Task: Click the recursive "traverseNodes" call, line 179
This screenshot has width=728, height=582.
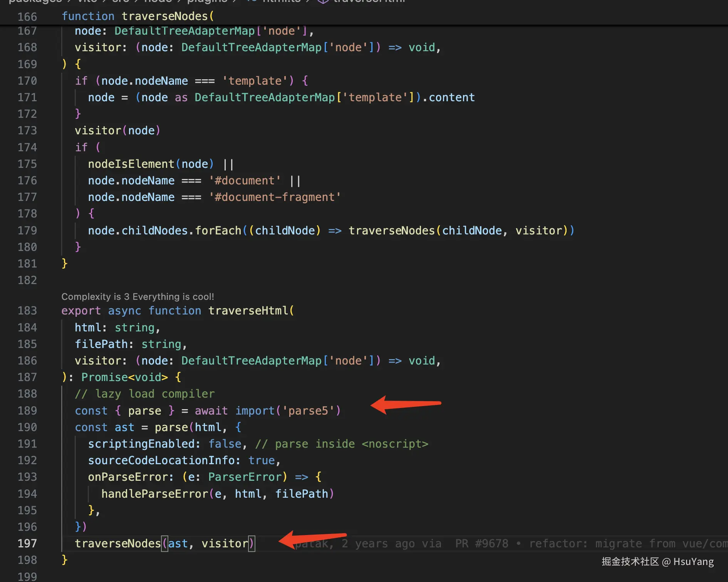Action: (392, 231)
